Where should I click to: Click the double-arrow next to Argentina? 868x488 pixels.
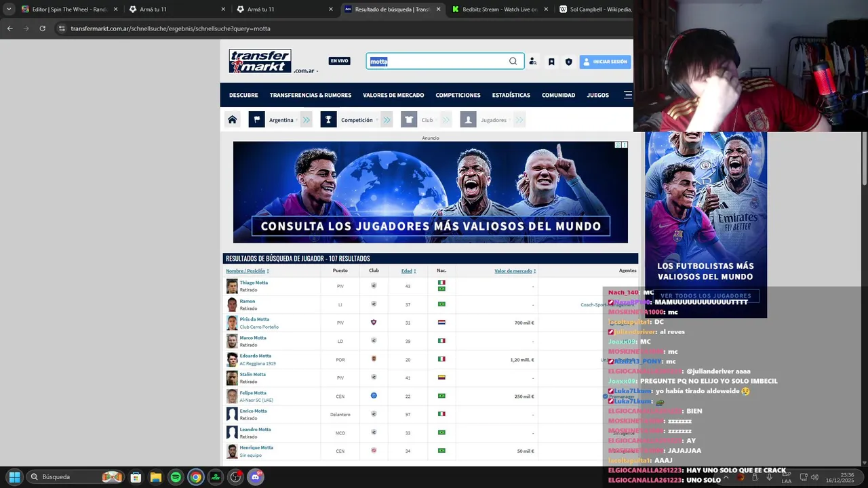point(307,120)
